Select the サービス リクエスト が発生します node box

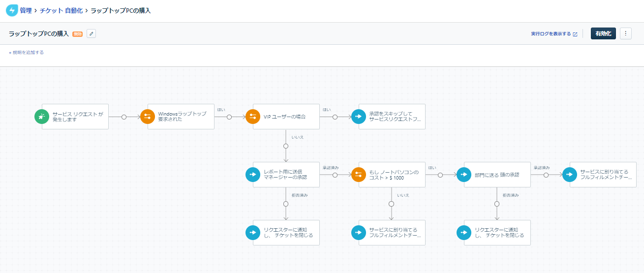tap(79, 117)
